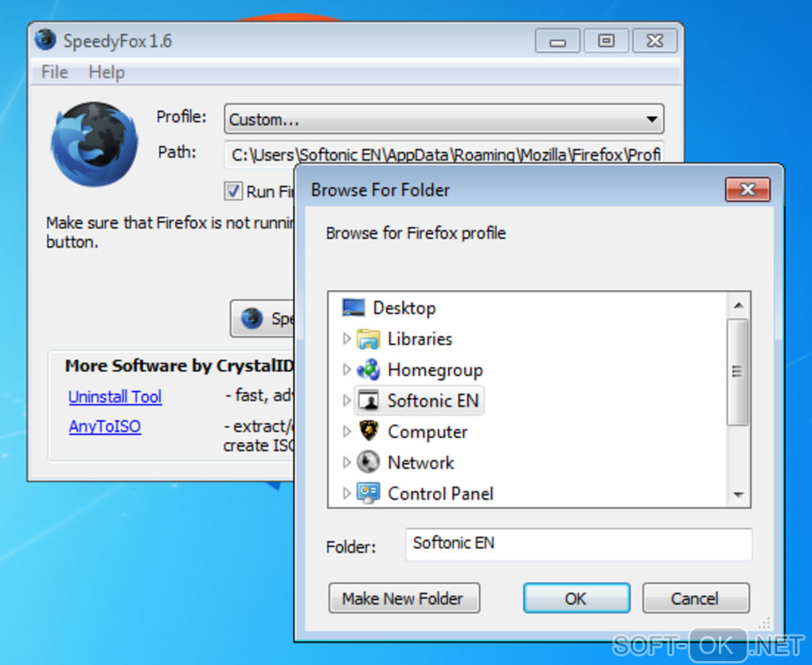Click the Path field in SpeedyFox

point(443,154)
